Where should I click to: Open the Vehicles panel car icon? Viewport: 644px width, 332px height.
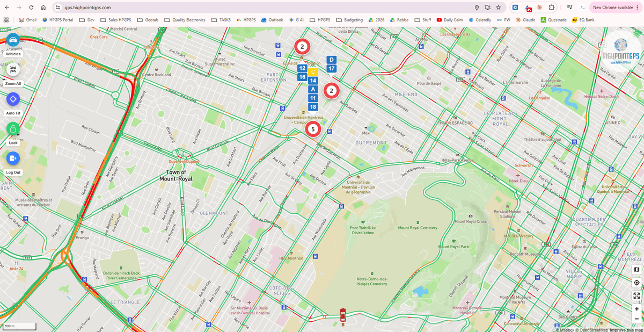(13, 40)
